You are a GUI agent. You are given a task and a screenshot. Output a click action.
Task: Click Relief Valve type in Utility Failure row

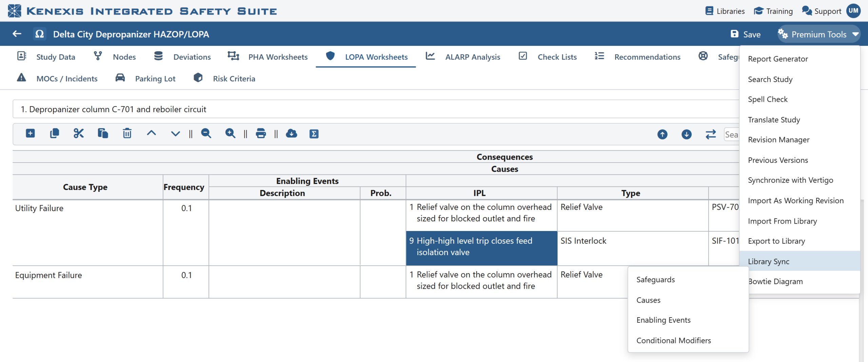click(633, 216)
